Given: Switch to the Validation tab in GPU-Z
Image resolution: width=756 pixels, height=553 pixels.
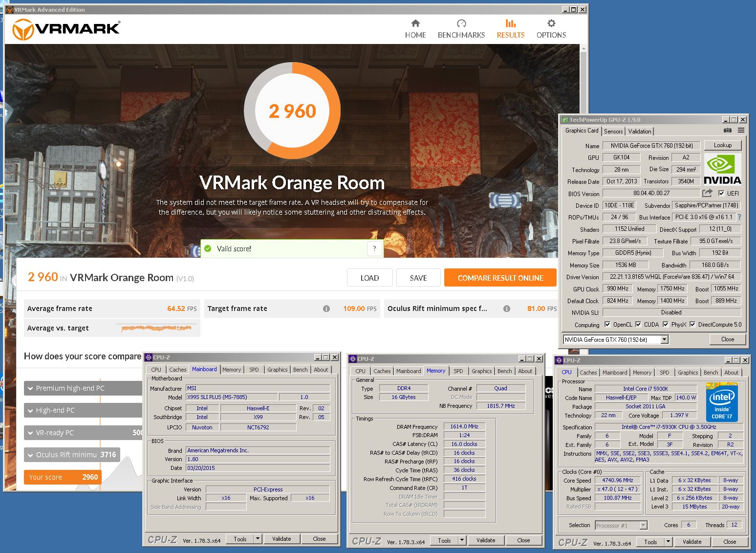Looking at the screenshot, I should (x=640, y=131).
